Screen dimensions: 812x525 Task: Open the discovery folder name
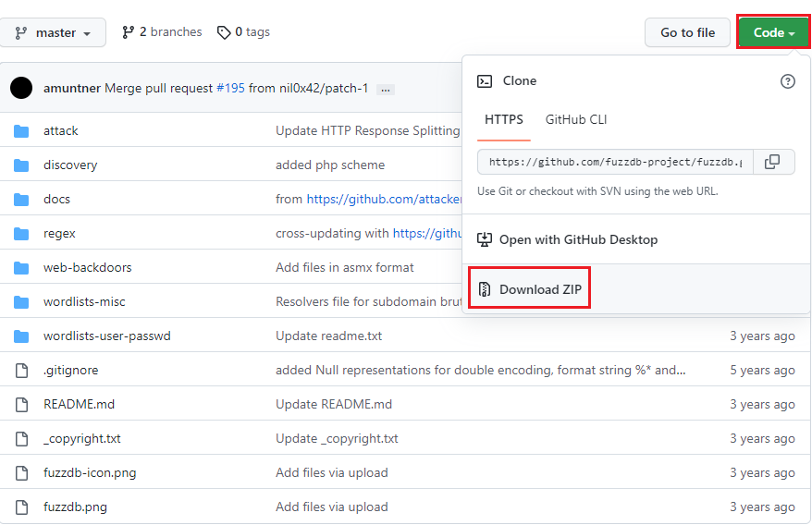[70, 165]
